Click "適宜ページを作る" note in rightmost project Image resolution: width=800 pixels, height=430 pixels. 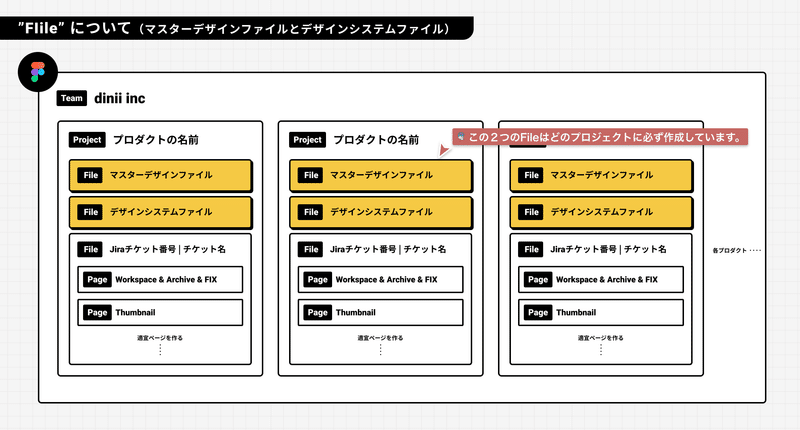pyautogui.click(x=601, y=338)
